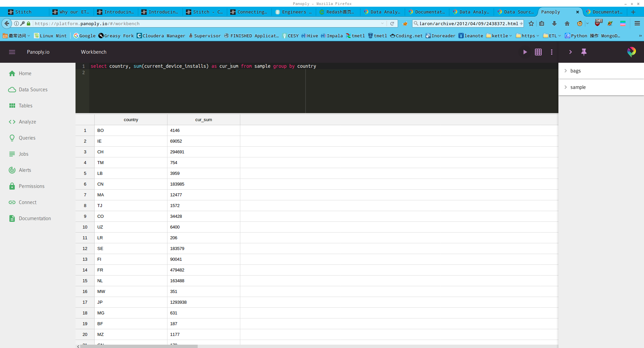Click the Alerts sidebar icon

(x=12, y=170)
